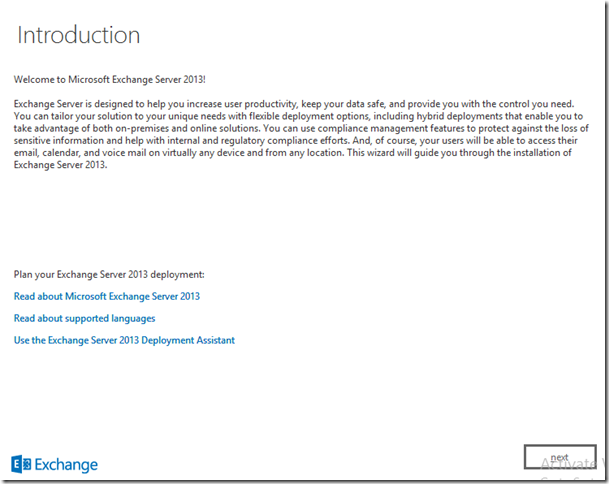Open Read about Microsoft Exchange Server 2013
Screen dimensions: 609x484
tap(107, 296)
